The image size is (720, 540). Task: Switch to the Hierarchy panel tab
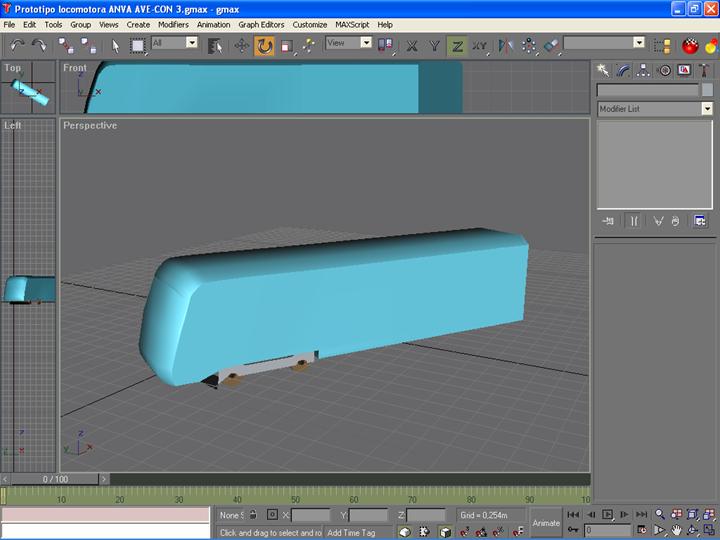pyautogui.click(x=644, y=70)
